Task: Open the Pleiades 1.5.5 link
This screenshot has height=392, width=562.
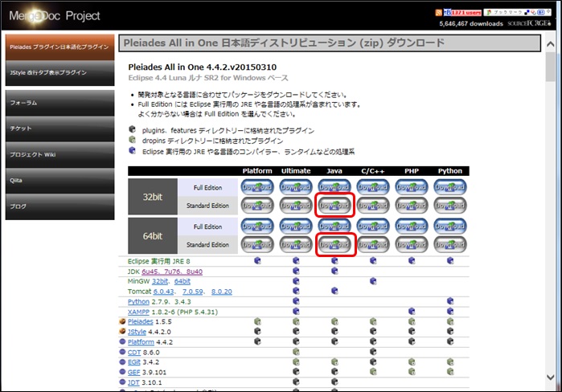Action: tap(140, 321)
